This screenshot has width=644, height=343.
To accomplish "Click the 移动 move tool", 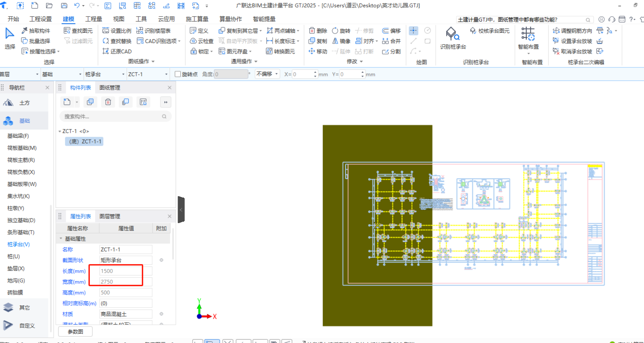I will click(x=318, y=51).
